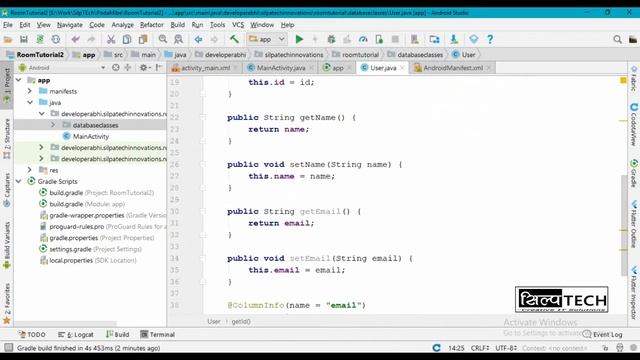Click the Undo arrow icon
640x360 pixels.
75,39
